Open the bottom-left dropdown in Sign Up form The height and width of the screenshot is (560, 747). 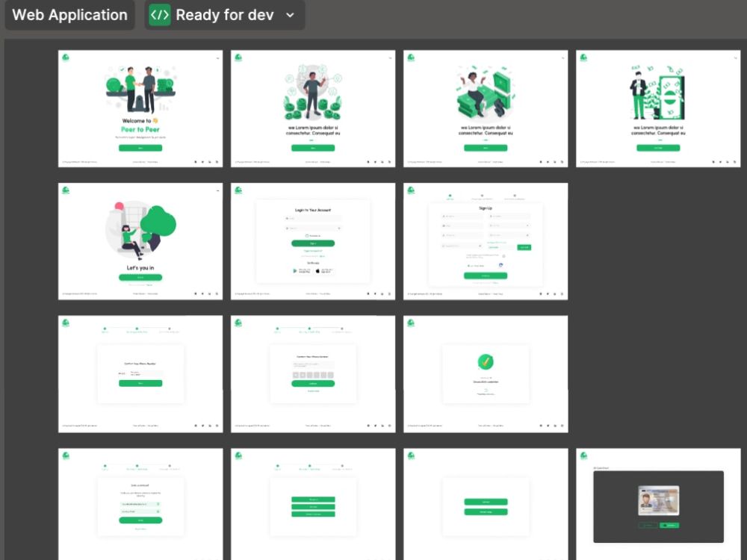pos(462,246)
